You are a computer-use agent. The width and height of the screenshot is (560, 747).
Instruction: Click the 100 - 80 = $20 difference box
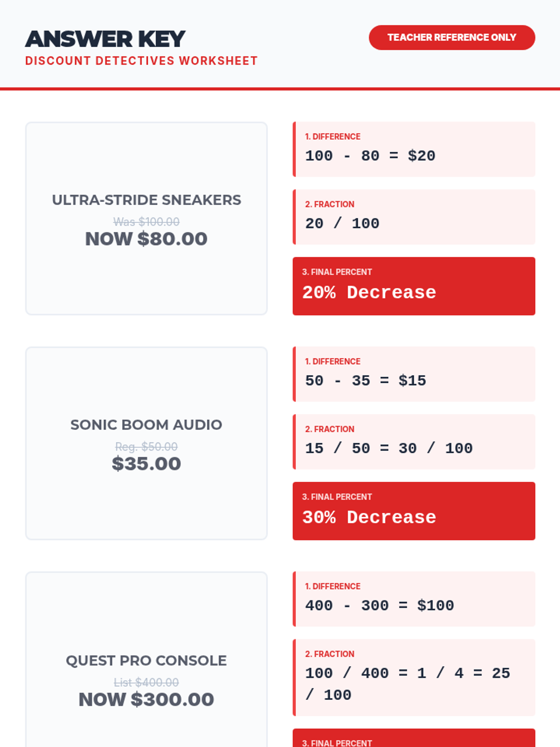coord(414,149)
